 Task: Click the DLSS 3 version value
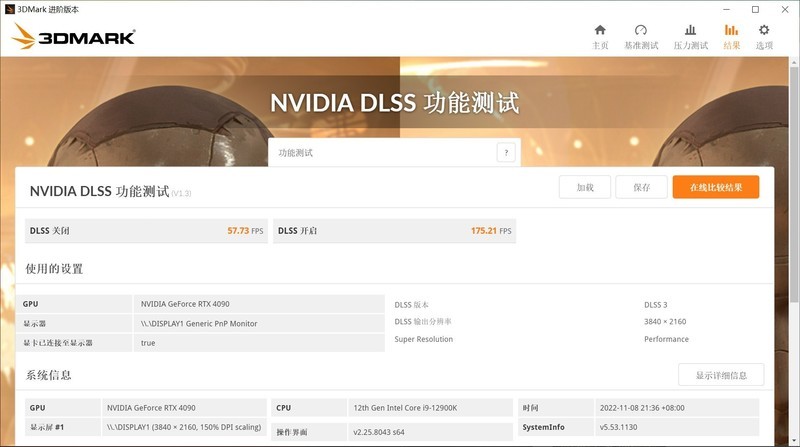click(656, 305)
